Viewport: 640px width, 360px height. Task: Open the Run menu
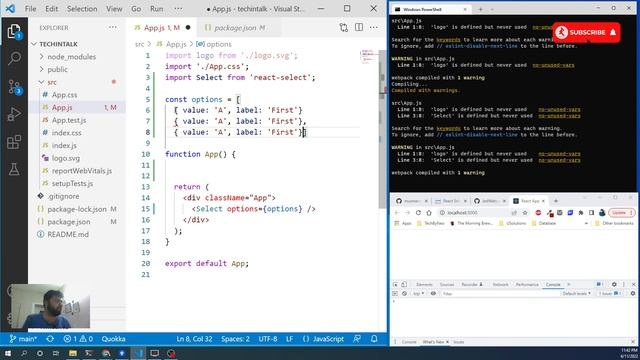pyautogui.click(x=156, y=9)
